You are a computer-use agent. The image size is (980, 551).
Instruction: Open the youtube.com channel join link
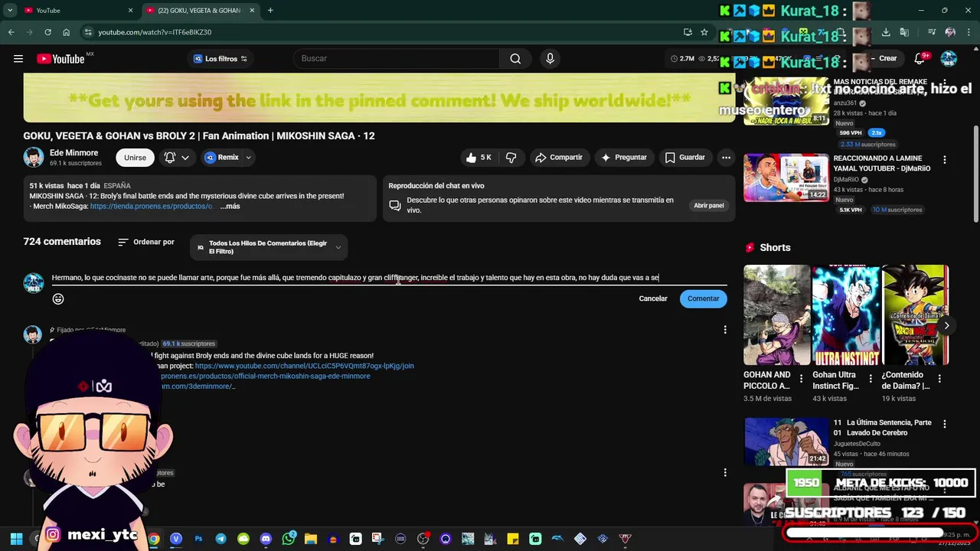(x=305, y=366)
